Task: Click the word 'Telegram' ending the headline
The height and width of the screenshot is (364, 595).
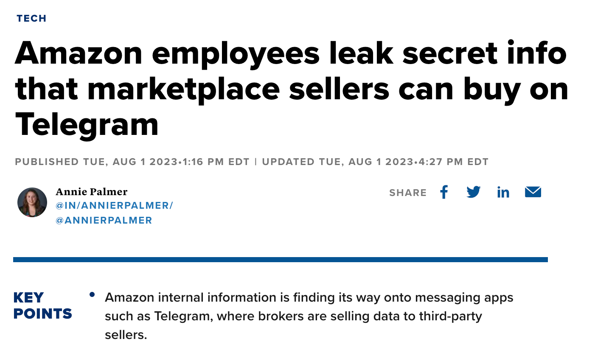Action: click(87, 125)
